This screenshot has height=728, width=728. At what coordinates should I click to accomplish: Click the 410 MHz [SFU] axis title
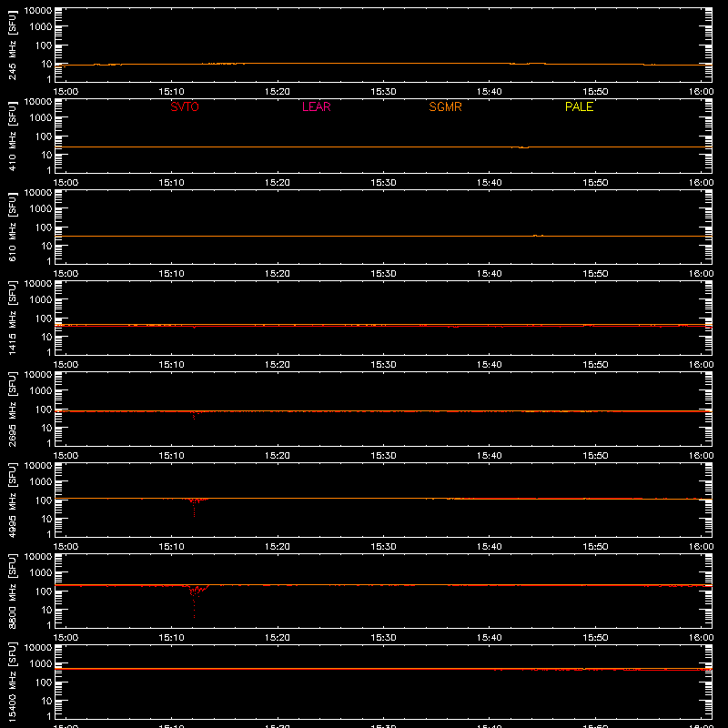point(13,136)
